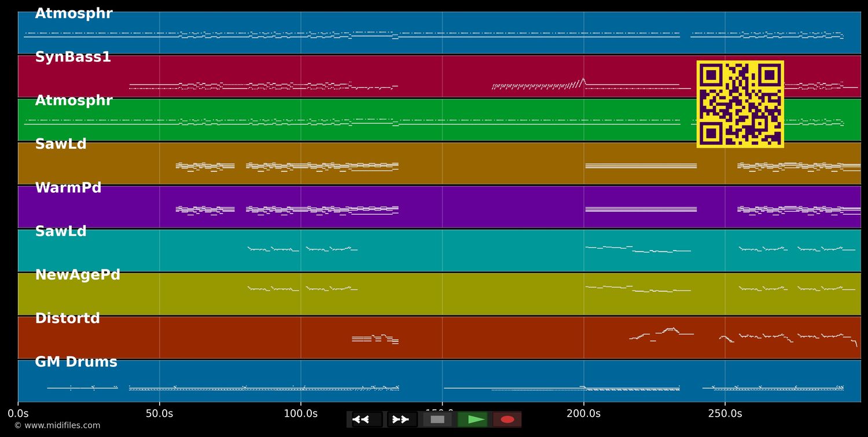Image resolution: width=868 pixels, height=437 pixels.
Task: Select the Atmosphr label on the top blue track
Action: (73, 14)
